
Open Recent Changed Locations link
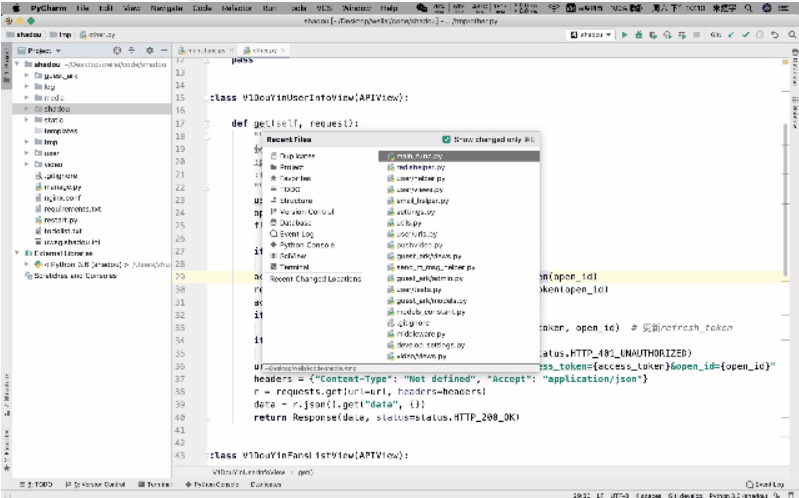(x=315, y=279)
